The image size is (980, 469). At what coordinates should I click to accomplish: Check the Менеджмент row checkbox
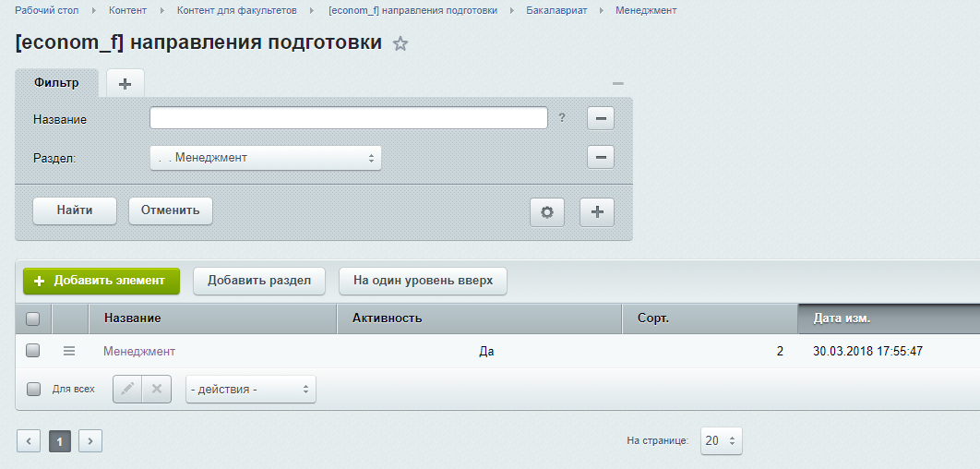33,351
